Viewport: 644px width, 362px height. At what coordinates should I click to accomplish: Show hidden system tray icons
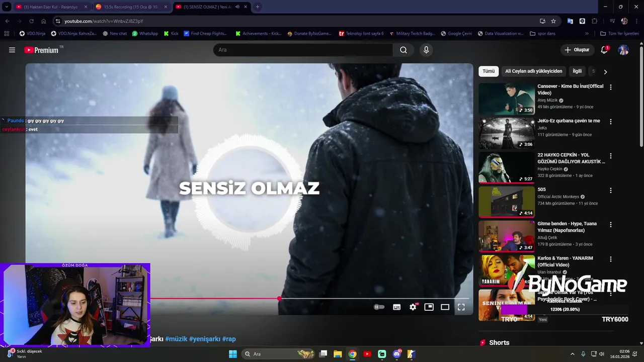pos(572,354)
